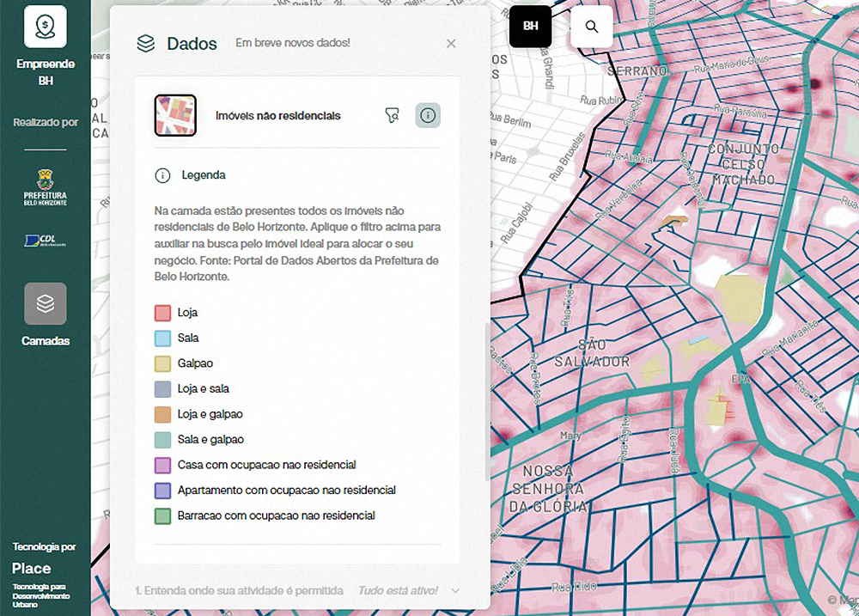Viewport: 859px width, 616px height.
Task: Click the Sala blue legend swatch
Action: point(163,338)
